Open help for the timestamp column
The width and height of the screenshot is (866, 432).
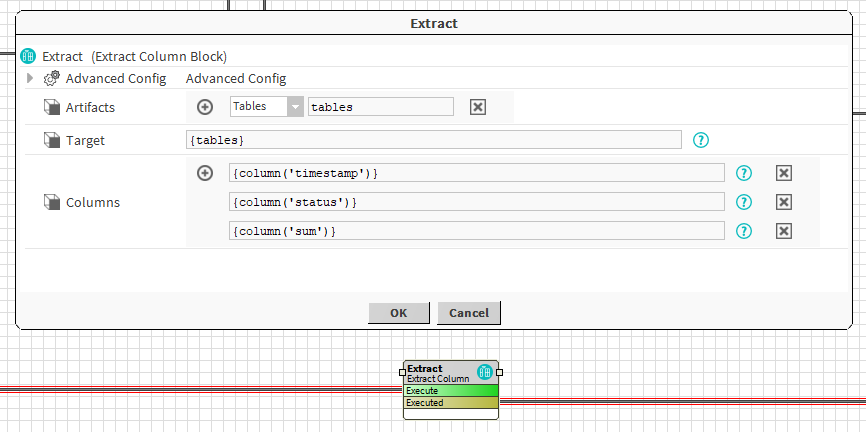[744, 173]
